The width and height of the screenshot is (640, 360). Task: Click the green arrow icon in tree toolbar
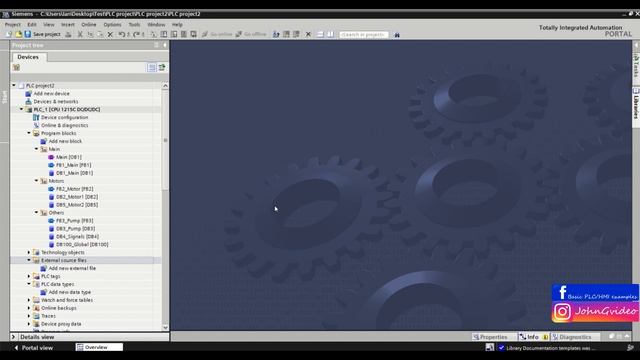[162, 67]
